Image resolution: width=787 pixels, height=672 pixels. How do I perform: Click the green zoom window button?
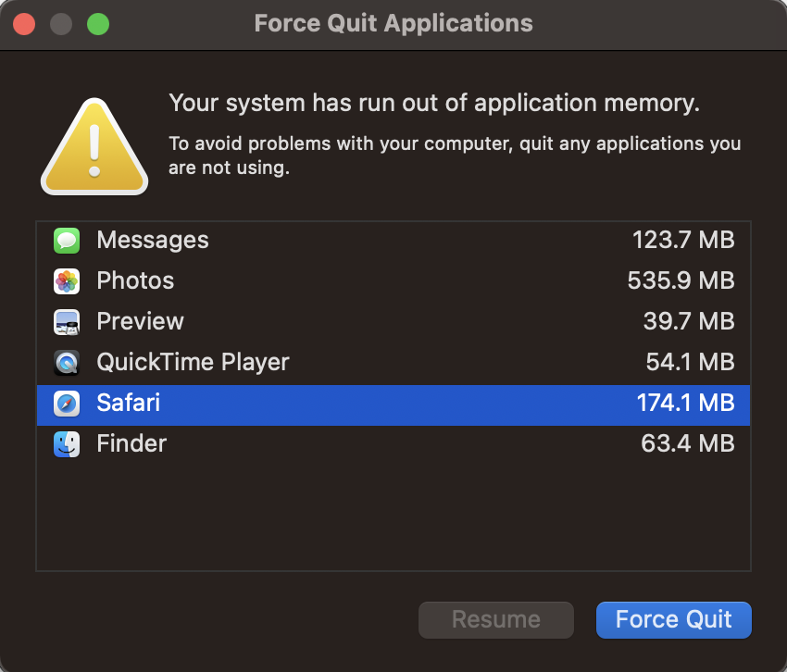pyautogui.click(x=98, y=24)
